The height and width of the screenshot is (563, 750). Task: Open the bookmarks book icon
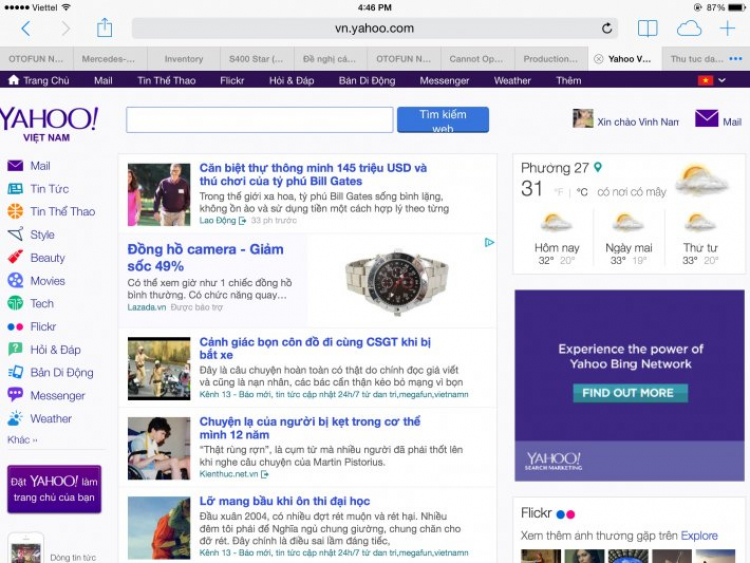coord(648,28)
